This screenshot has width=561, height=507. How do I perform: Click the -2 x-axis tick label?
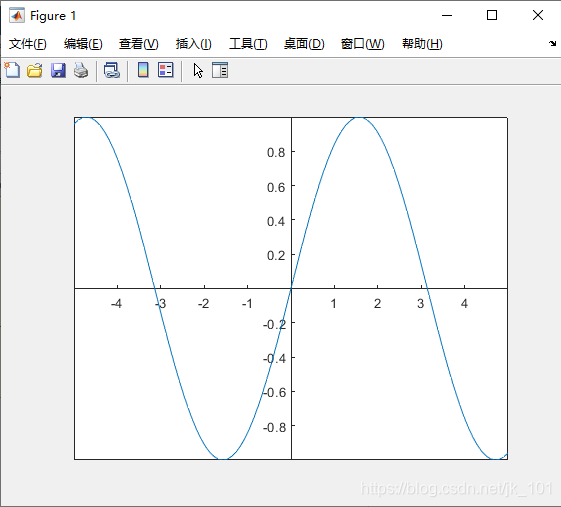(204, 304)
